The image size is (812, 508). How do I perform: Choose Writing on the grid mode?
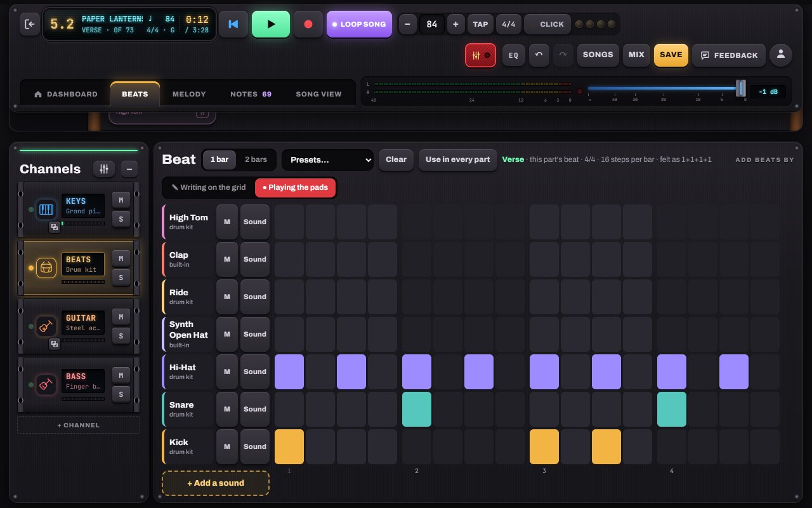pos(209,187)
